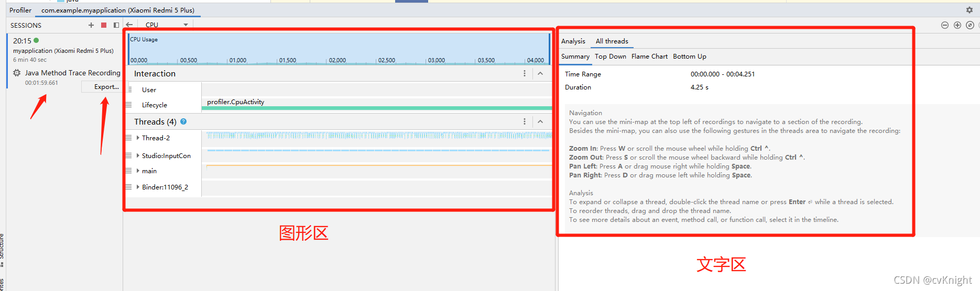980x291 pixels.
Task: Grab the main thread drag handle
Action: click(x=129, y=171)
